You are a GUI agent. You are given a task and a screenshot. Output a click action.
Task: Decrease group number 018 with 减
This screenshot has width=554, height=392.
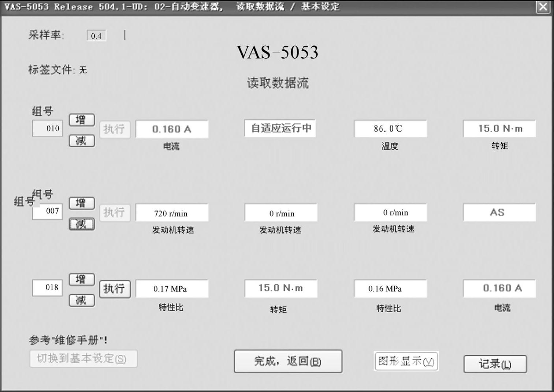(x=82, y=300)
